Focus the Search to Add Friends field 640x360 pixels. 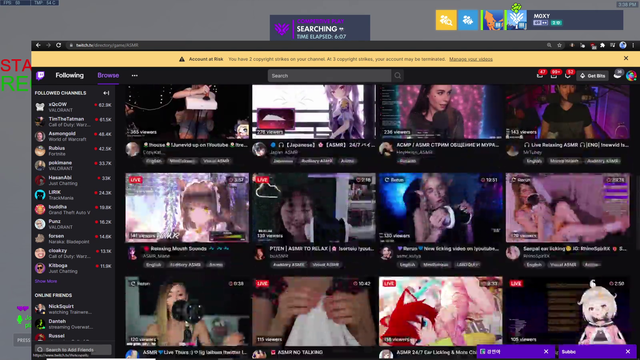pyautogui.click(x=73, y=350)
